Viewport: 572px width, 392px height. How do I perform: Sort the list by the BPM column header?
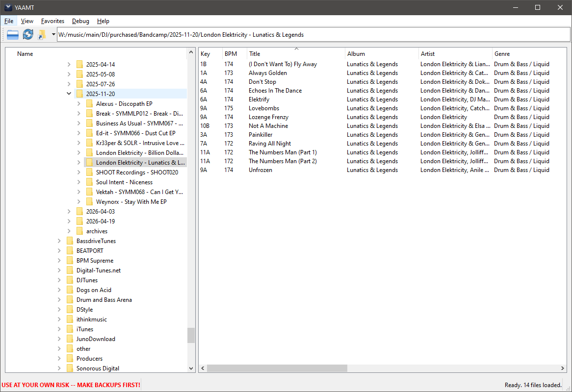pyautogui.click(x=234, y=53)
